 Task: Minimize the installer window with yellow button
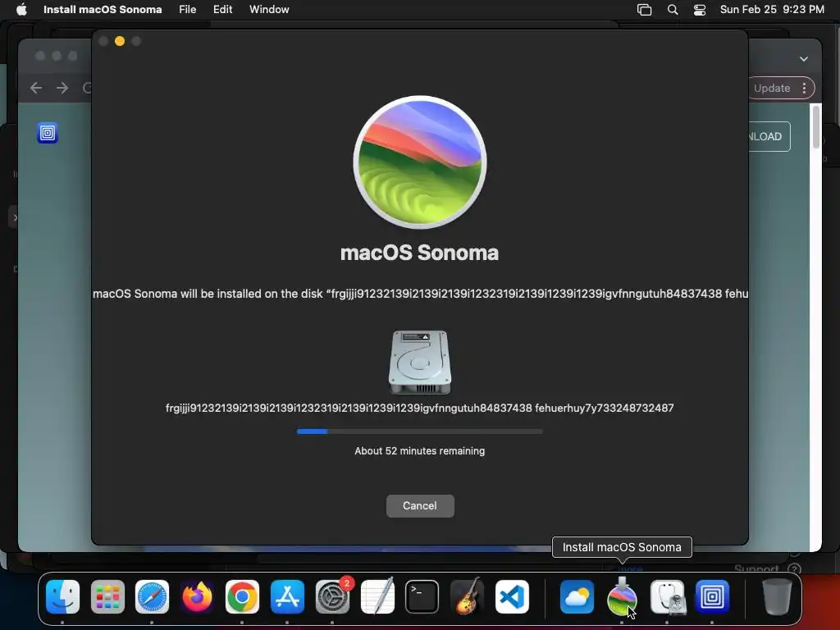pyautogui.click(x=120, y=41)
